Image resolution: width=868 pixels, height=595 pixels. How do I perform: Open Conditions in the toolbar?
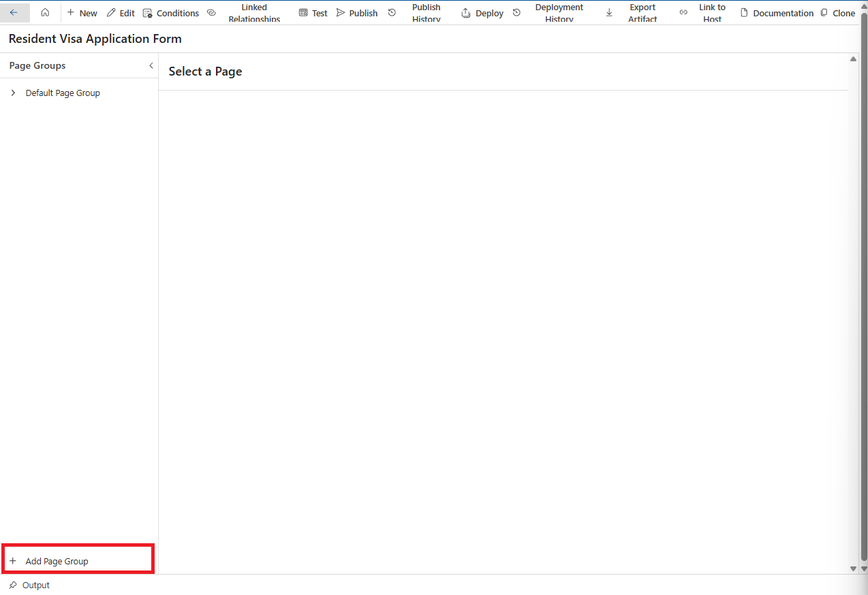coord(171,13)
